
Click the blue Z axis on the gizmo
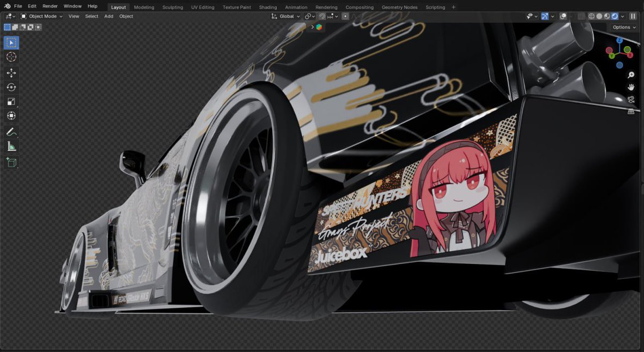point(619,40)
